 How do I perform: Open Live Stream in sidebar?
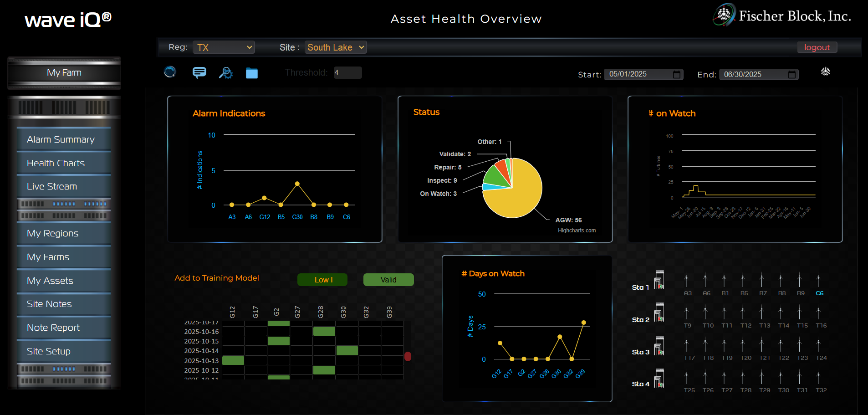(x=64, y=186)
